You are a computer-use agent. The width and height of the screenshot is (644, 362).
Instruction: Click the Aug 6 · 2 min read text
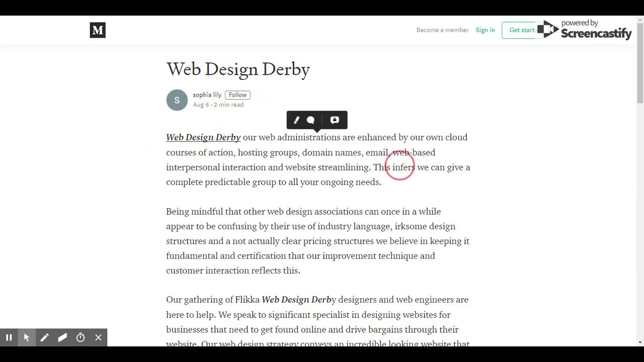pos(218,105)
